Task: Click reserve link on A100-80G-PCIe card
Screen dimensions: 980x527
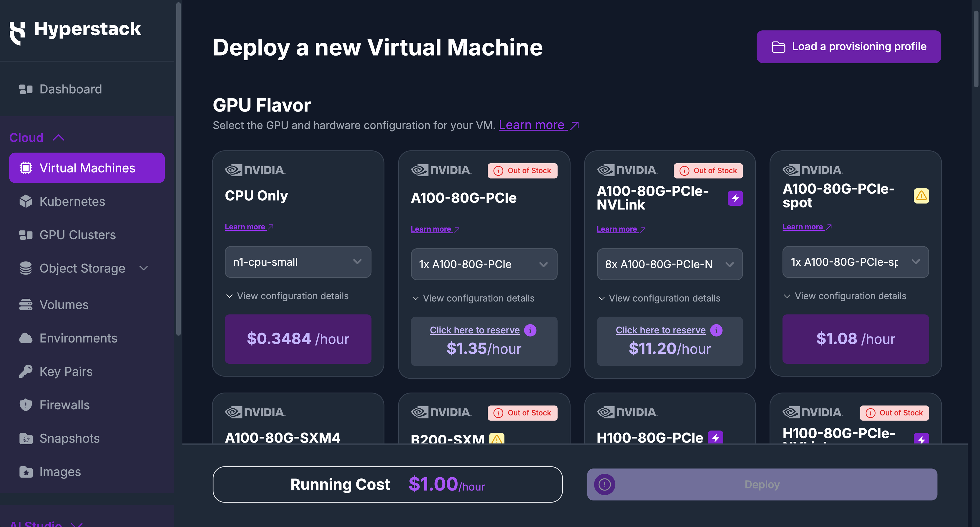Action: (474, 330)
